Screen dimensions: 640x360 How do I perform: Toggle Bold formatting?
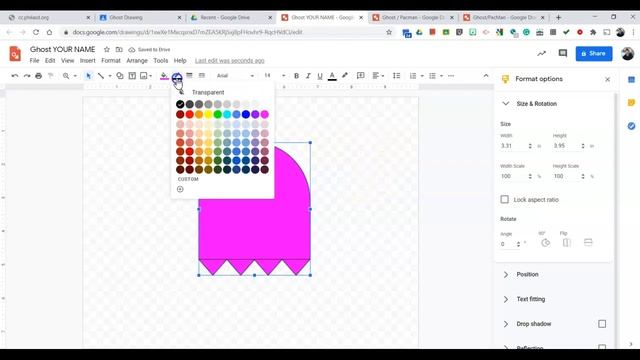(x=296, y=76)
